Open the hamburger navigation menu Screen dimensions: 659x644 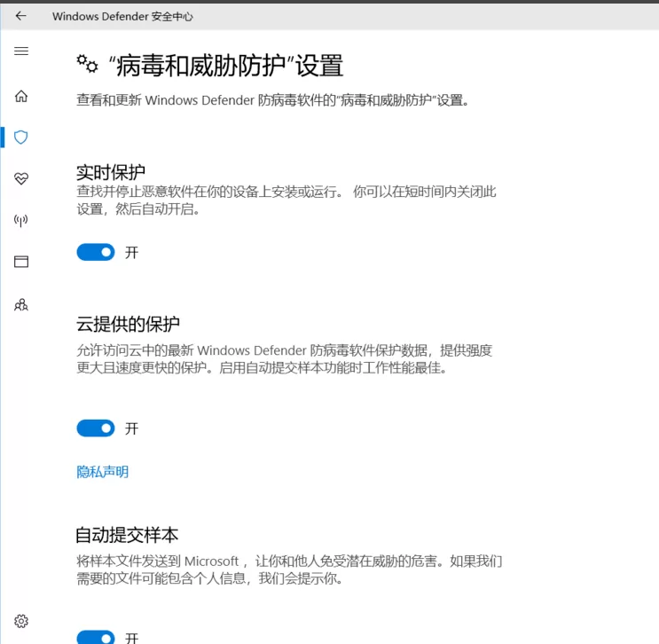coord(21,51)
